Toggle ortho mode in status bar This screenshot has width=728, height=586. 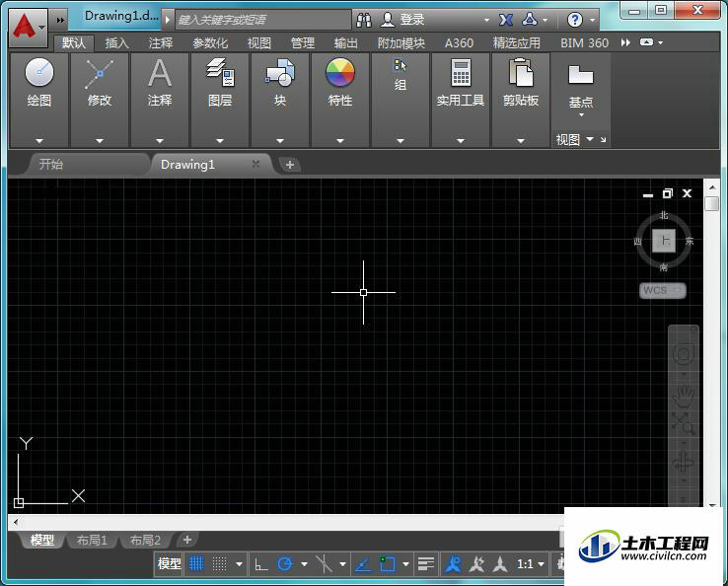[261, 564]
